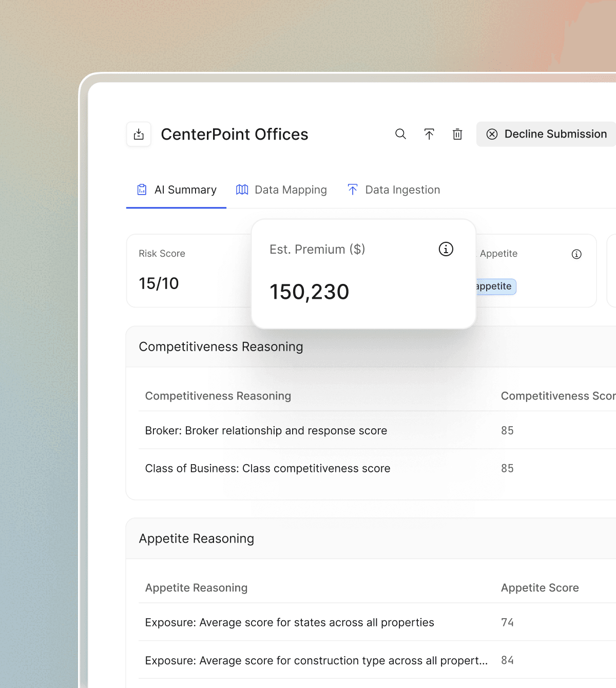
Task: Click the appetite badge in Appetite card
Action: [x=496, y=286]
